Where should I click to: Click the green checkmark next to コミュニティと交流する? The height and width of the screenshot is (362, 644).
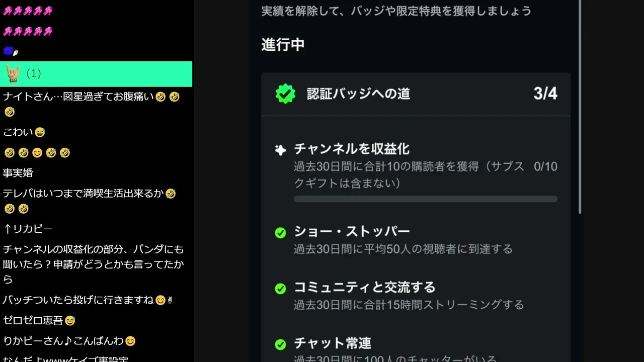click(x=280, y=289)
